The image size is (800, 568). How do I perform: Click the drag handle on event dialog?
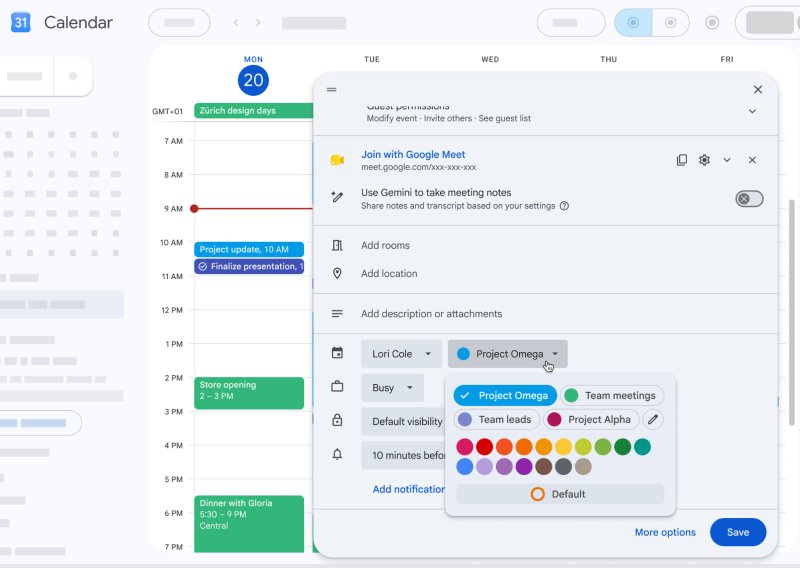(332, 89)
